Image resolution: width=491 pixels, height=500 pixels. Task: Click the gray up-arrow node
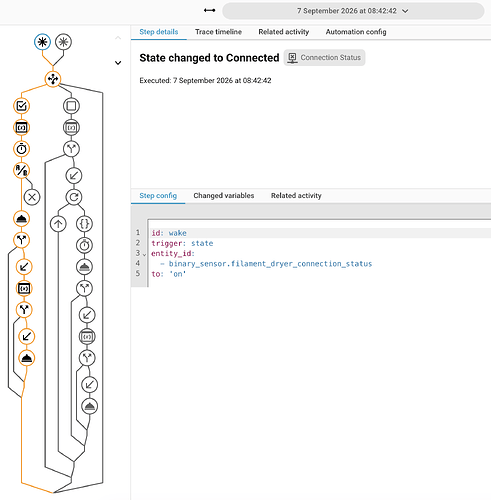58,224
